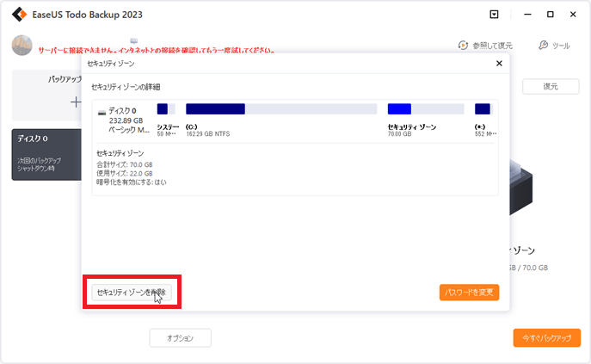Select the C: drive partition bar
This screenshot has height=364, width=591.
[x=280, y=109]
